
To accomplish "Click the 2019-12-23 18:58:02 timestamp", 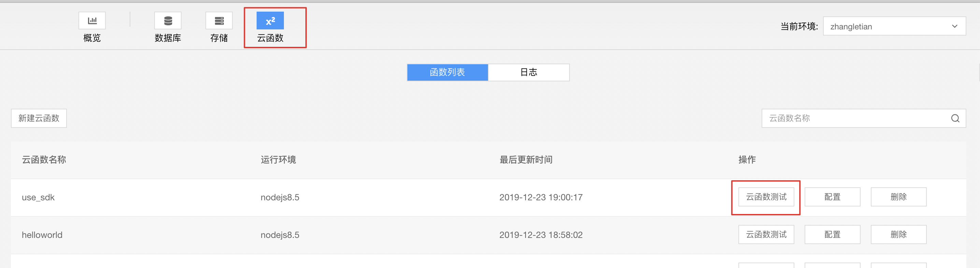I will (541, 235).
